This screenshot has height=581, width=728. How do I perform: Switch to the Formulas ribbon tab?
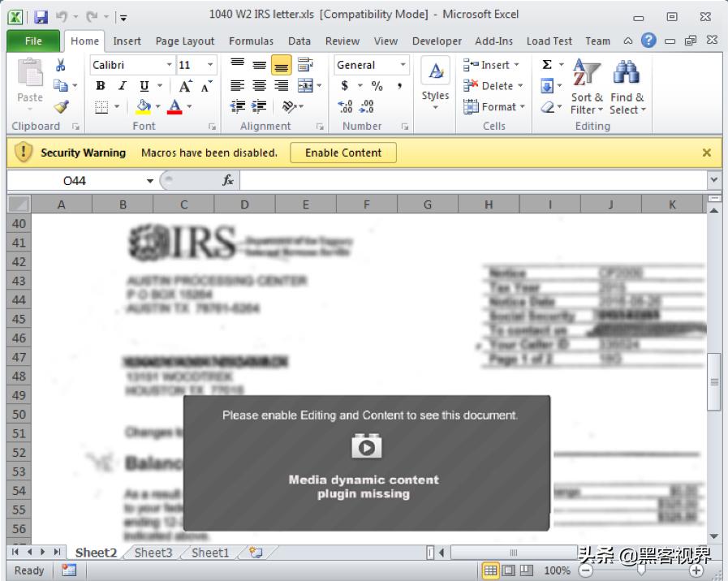(x=251, y=41)
